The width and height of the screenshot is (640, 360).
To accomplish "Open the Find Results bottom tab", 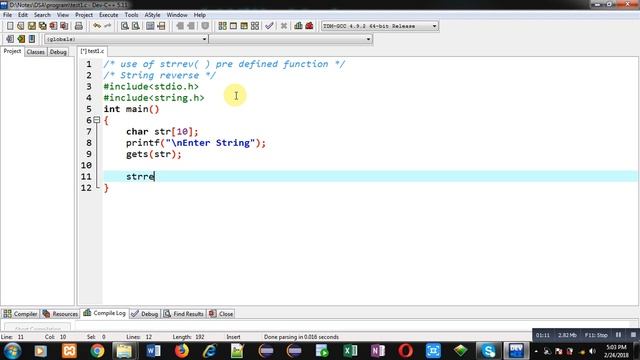I will [184, 314].
